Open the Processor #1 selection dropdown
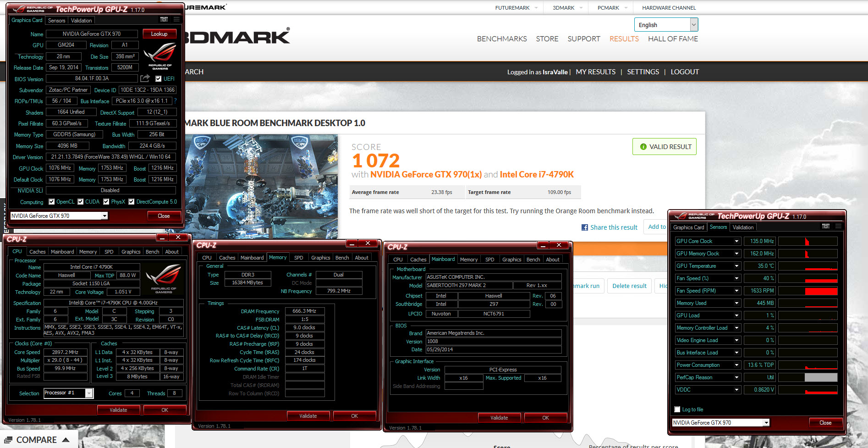 89,393
